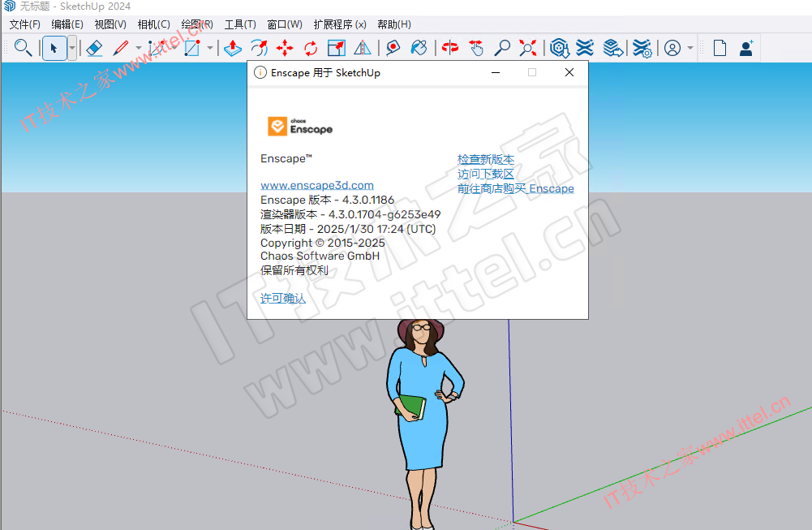Activate the Offset tool
Viewport: 812px width, 530px height.
click(259, 48)
